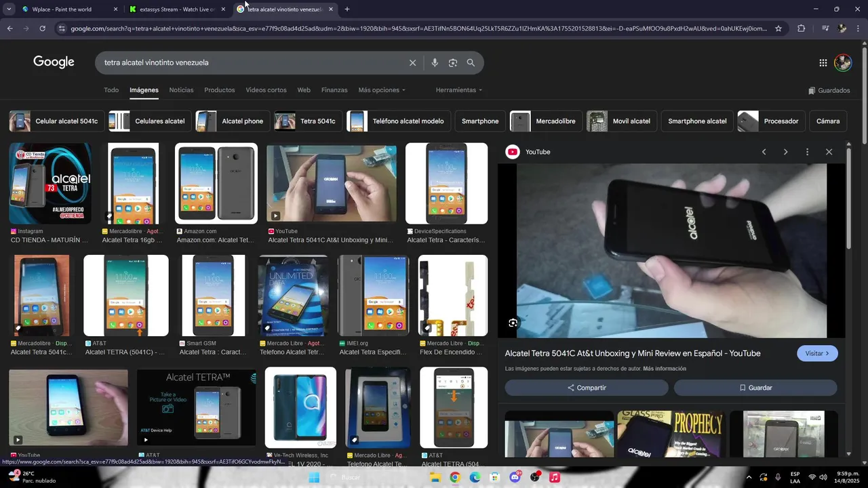This screenshot has height=488, width=868.
Task: Open the Google apps grid
Action: pyautogui.click(x=823, y=62)
